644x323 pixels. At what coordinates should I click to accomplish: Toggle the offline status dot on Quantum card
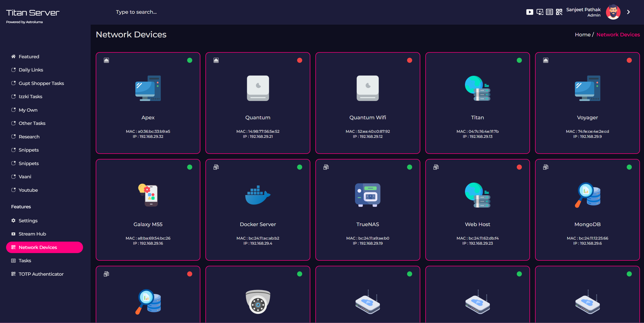[300, 60]
